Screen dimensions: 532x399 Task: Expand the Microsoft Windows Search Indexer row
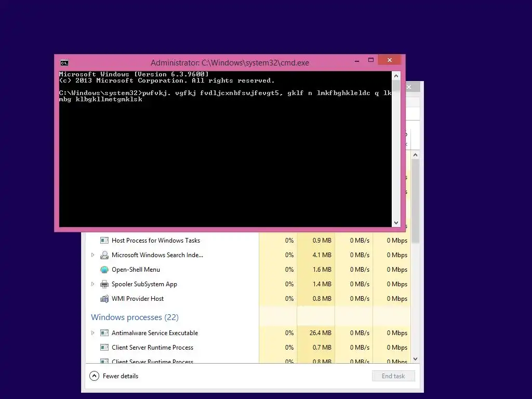tap(92, 255)
